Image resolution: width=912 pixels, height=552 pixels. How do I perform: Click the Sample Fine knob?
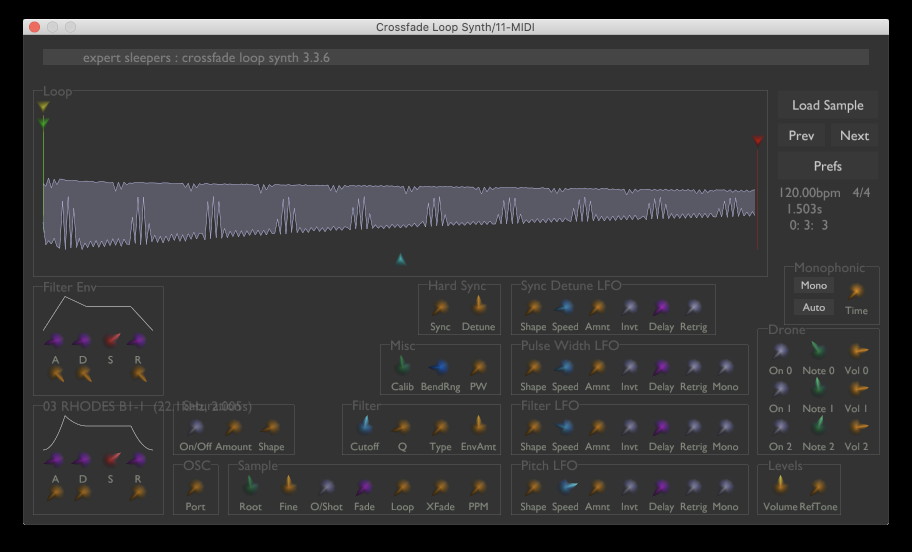point(288,485)
